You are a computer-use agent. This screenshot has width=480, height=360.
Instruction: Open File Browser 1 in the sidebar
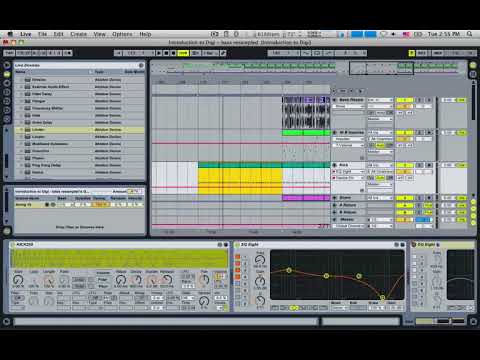coord(7,92)
